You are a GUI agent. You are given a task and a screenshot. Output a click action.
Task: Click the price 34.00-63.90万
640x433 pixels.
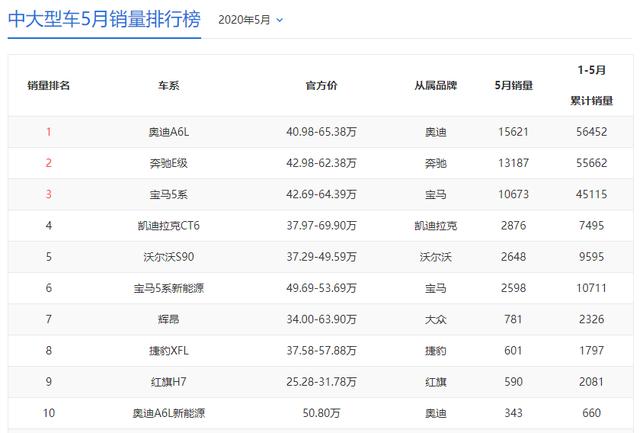tap(321, 319)
